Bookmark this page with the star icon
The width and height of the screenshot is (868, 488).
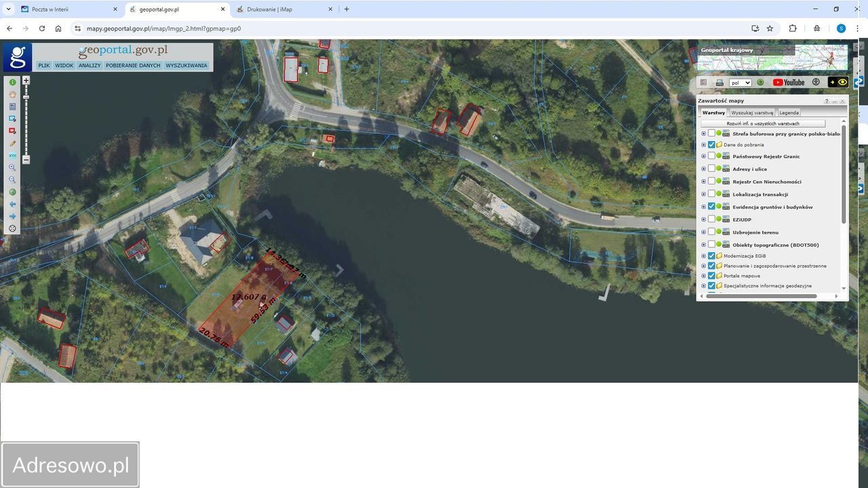[770, 28]
